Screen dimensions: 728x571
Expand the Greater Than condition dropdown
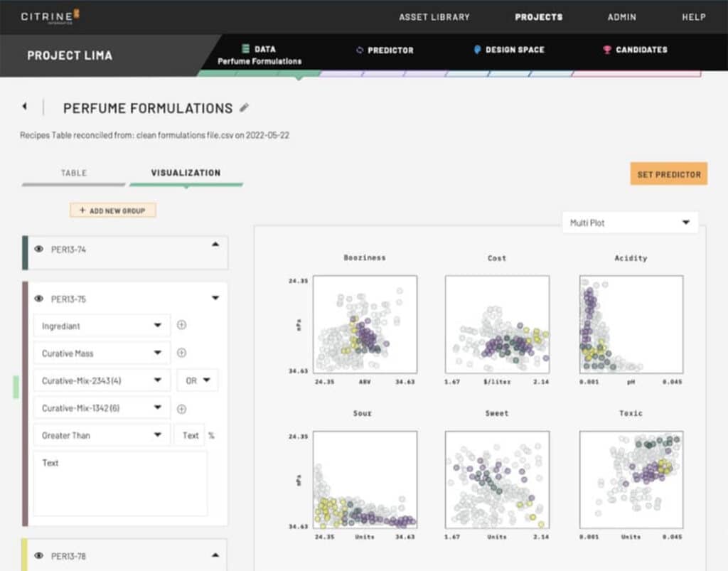tap(102, 435)
